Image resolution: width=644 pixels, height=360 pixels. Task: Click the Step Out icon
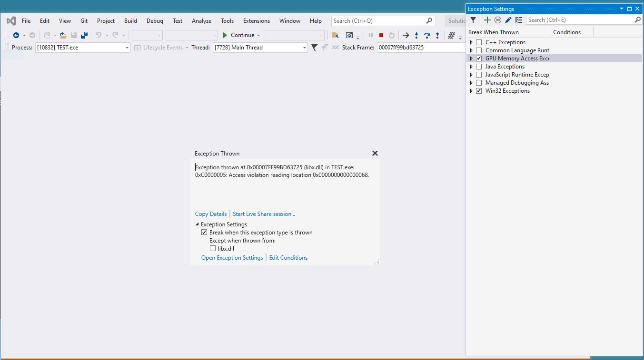[x=437, y=35]
